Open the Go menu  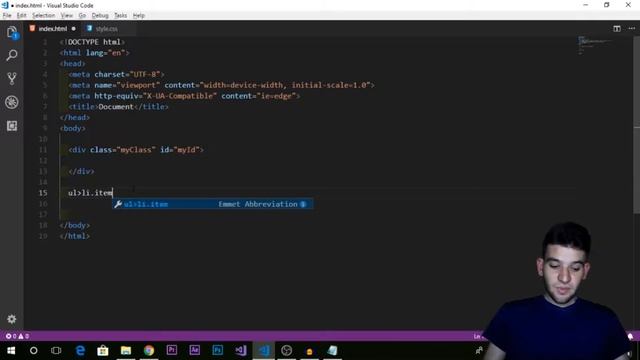(x=82, y=16)
